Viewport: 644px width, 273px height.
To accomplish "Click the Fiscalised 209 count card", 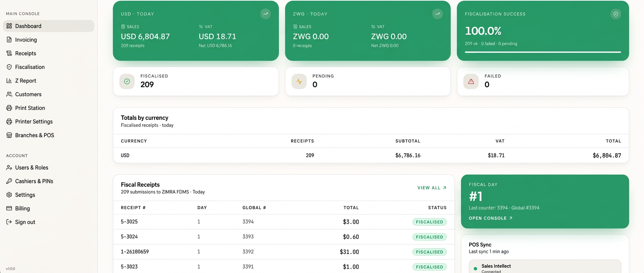I will click(196, 81).
